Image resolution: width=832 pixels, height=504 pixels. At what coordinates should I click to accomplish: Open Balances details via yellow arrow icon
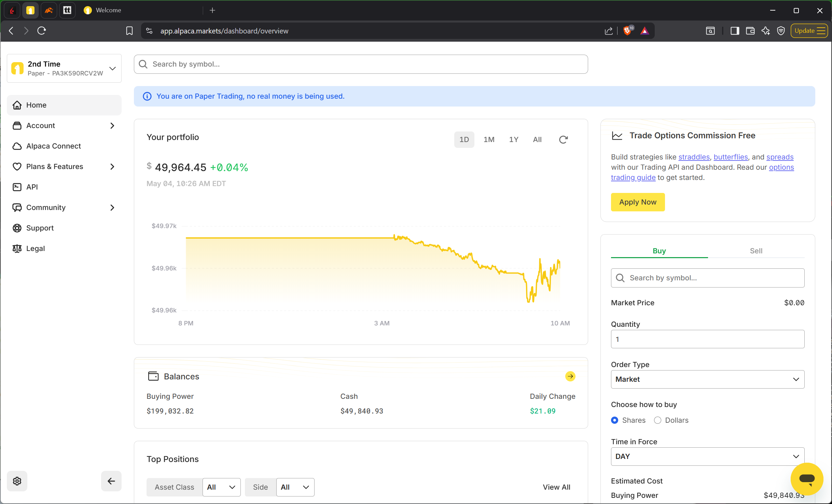pyautogui.click(x=570, y=376)
